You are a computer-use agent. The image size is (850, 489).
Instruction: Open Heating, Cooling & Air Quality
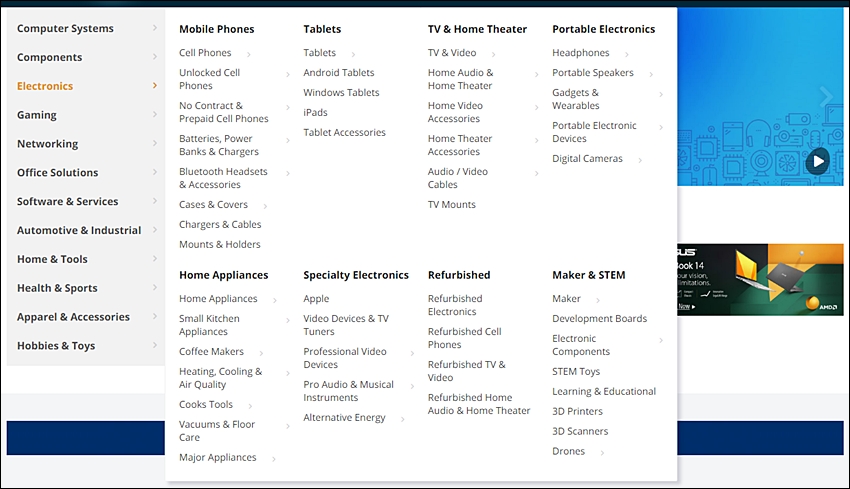[221, 378]
